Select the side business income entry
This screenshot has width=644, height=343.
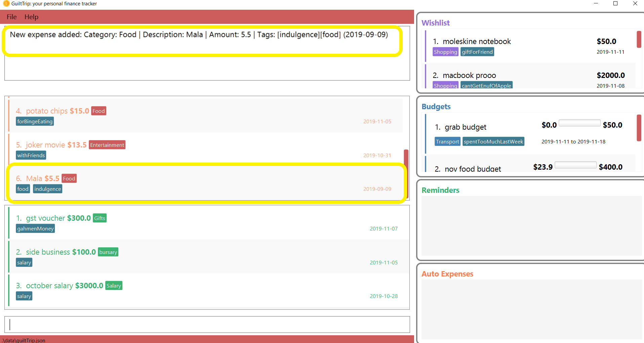click(208, 257)
